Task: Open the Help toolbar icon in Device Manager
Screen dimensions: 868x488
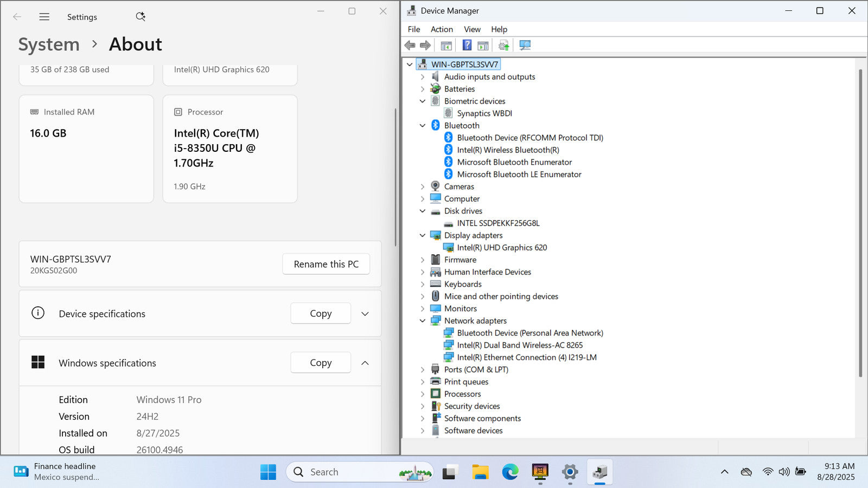Action: coord(467,46)
